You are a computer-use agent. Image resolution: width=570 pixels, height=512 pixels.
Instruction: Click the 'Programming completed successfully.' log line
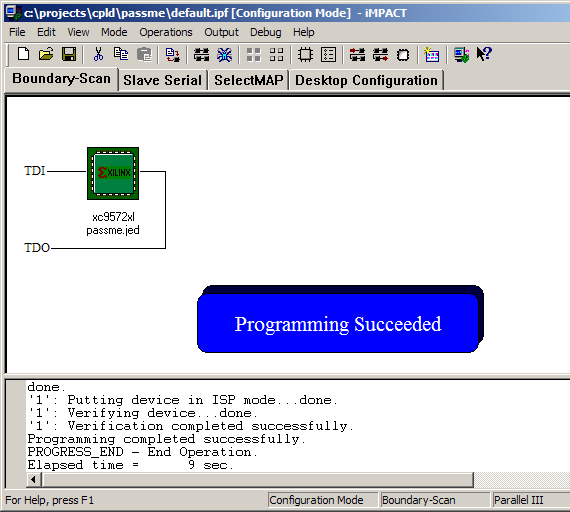pyautogui.click(x=166, y=439)
